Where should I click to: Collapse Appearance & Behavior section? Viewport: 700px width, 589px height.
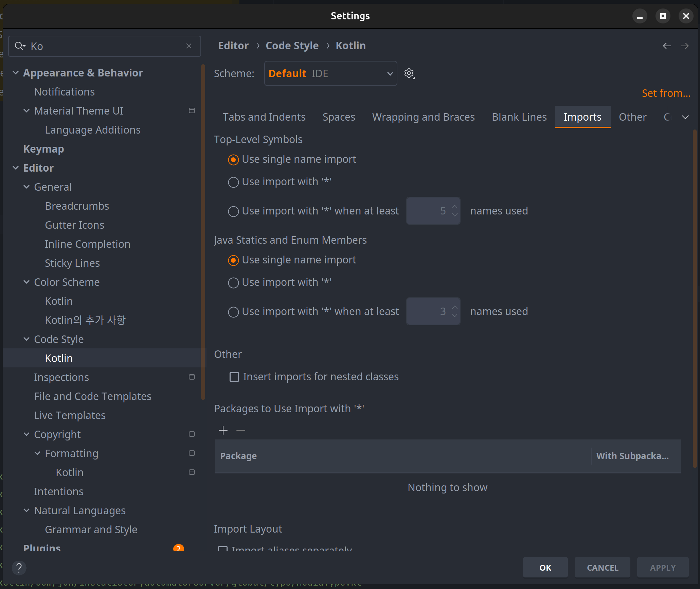pos(16,72)
